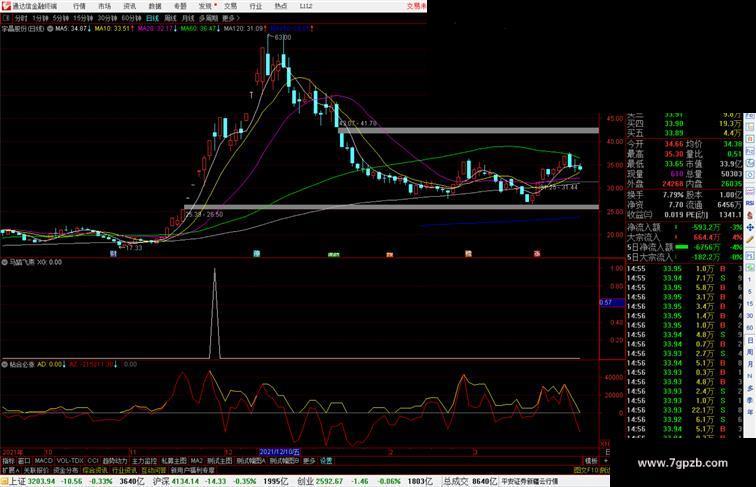
Task: Click the red 交易 link at top right
Action: (x=416, y=6)
